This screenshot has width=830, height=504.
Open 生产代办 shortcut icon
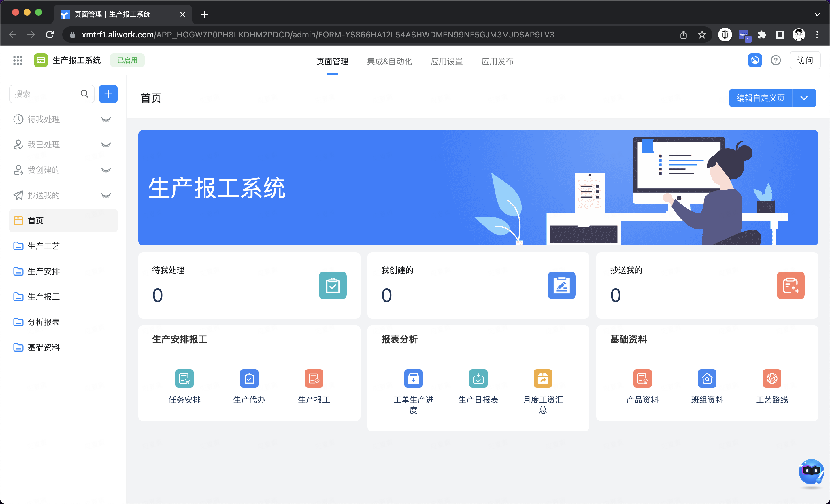click(x=249, y=378)
